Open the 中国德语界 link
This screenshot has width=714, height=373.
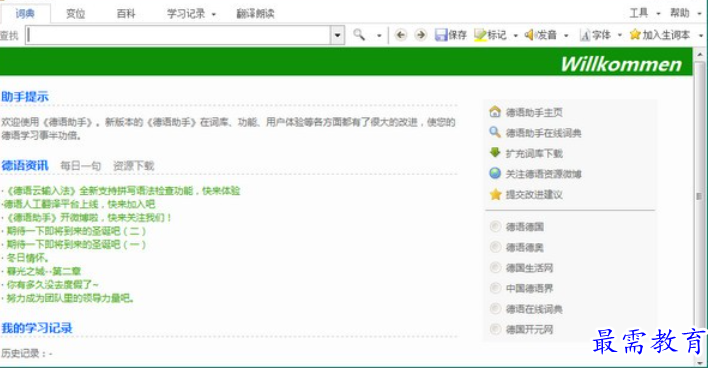tap(529, 288)
